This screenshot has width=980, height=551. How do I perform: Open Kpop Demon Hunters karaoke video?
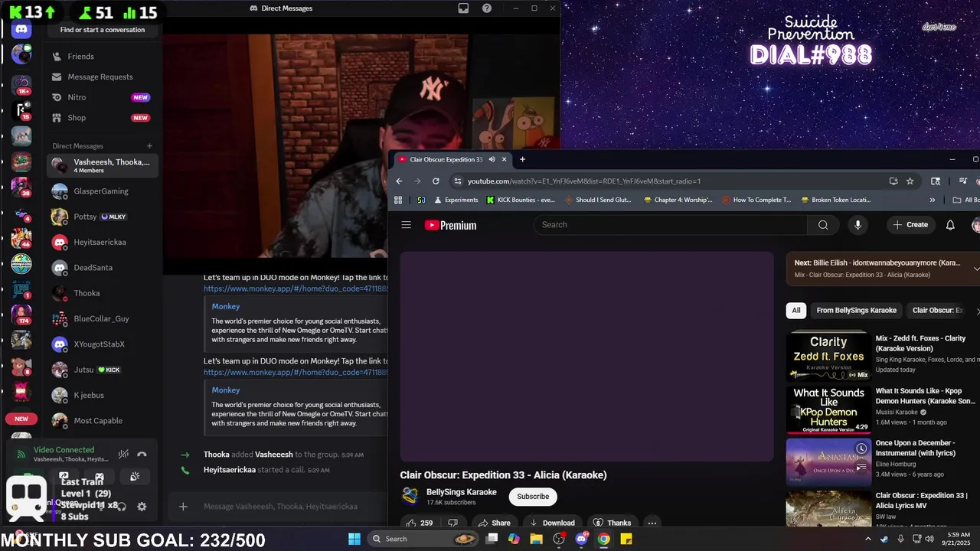click(x=828, y=409)
